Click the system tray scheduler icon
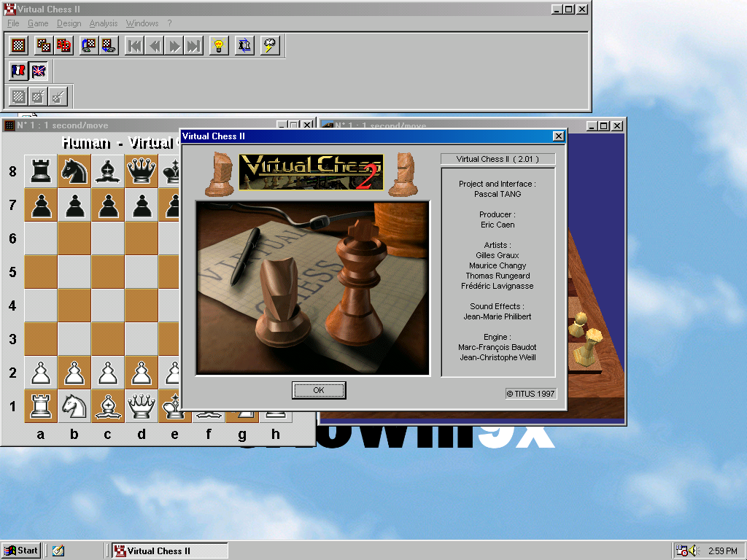This screenshot has height=560, width=747. click(x=682, y=551)
